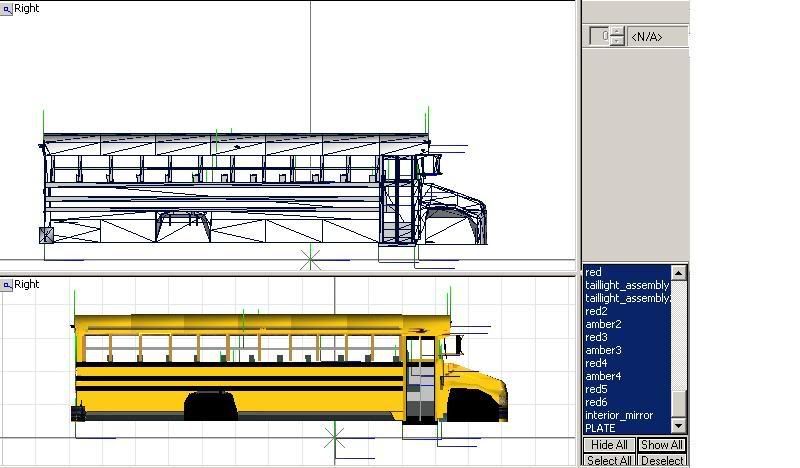Click the numeric spinner input field
The width and height of the screenshot is (800, 468).
tap(600, 36)
